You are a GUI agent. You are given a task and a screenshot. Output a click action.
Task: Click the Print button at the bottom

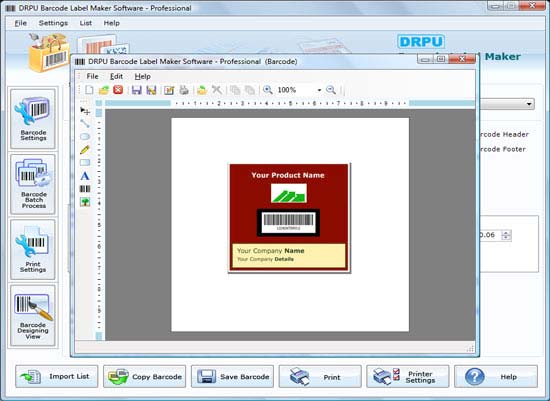point(320,376)
